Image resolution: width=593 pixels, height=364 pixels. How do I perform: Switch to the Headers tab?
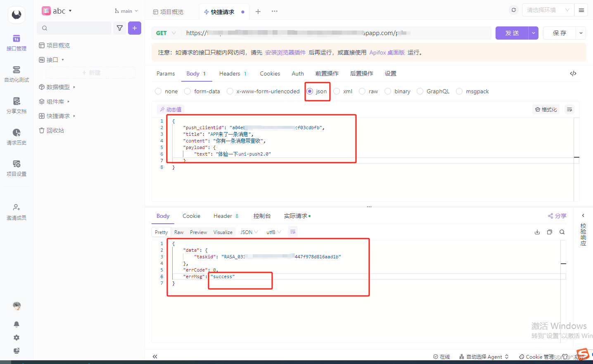point(229,73)
